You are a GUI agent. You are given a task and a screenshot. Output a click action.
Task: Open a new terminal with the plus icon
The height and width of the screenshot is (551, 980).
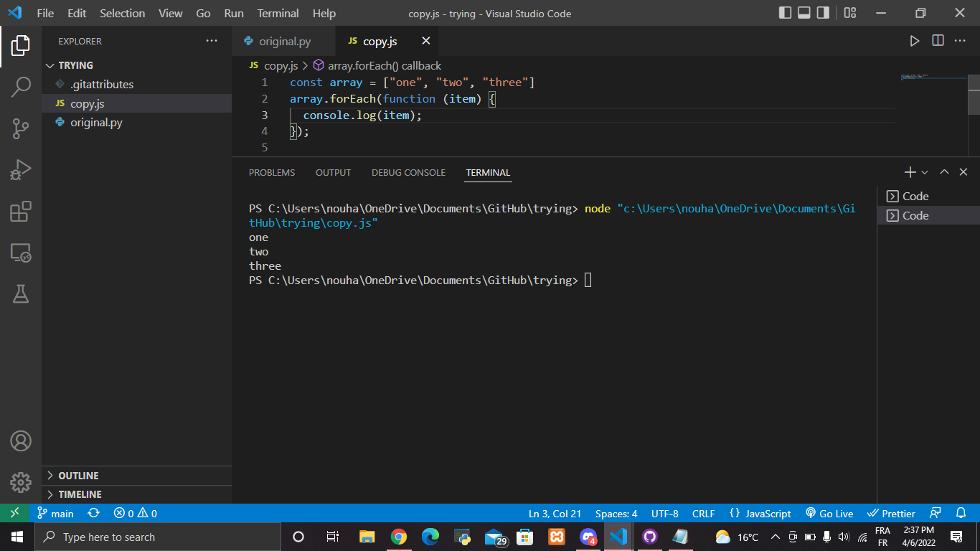[x=908, y=172]
